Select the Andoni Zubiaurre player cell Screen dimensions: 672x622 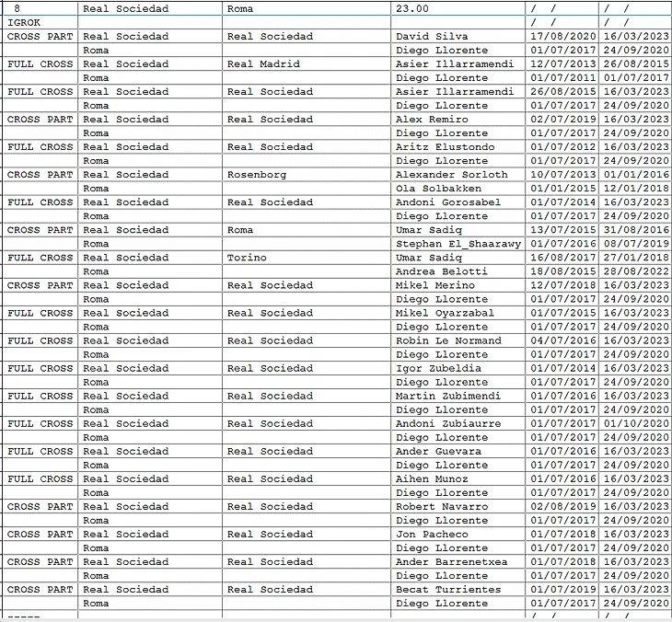coord(458,423)
